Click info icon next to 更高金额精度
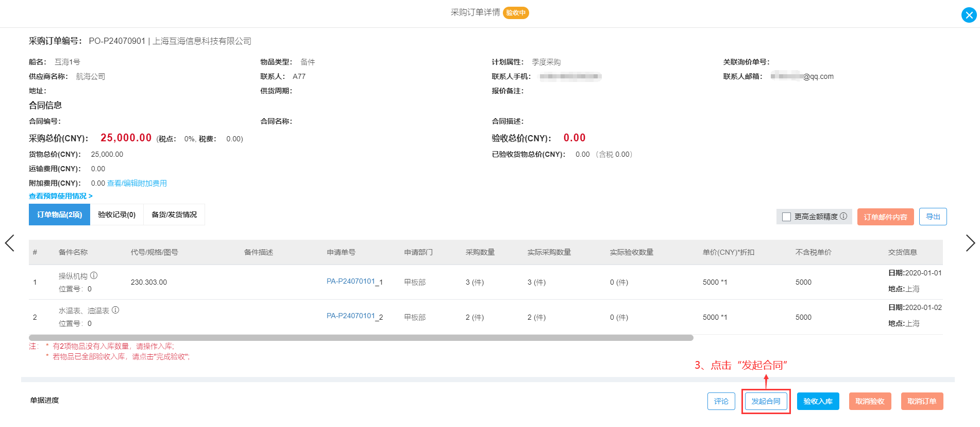 click(x=843, y=216)
